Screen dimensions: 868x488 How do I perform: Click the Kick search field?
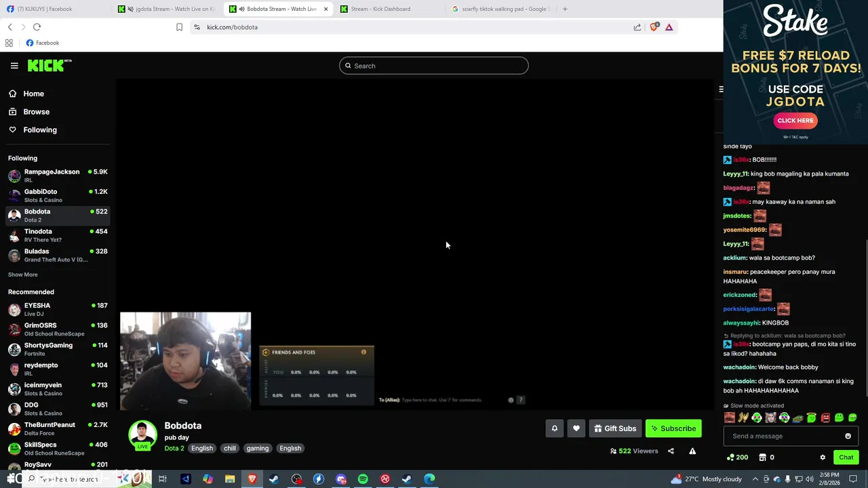coord(434,66)
